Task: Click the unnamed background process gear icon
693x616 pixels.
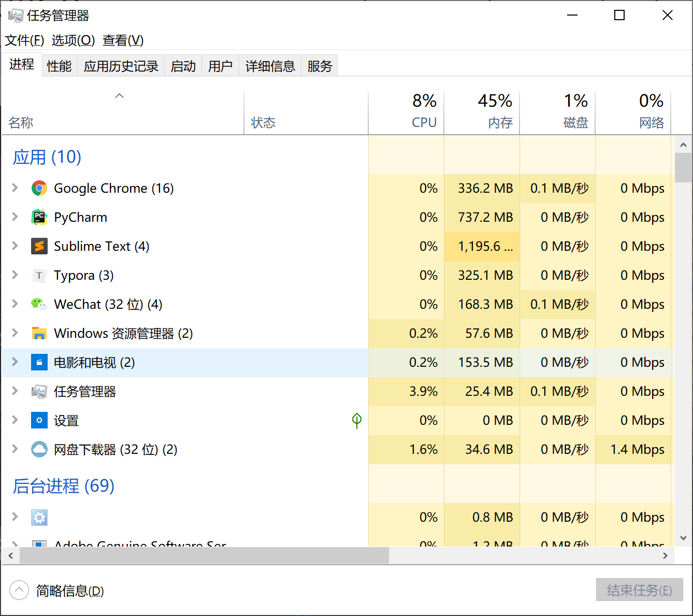Action: tap(39, 517)
